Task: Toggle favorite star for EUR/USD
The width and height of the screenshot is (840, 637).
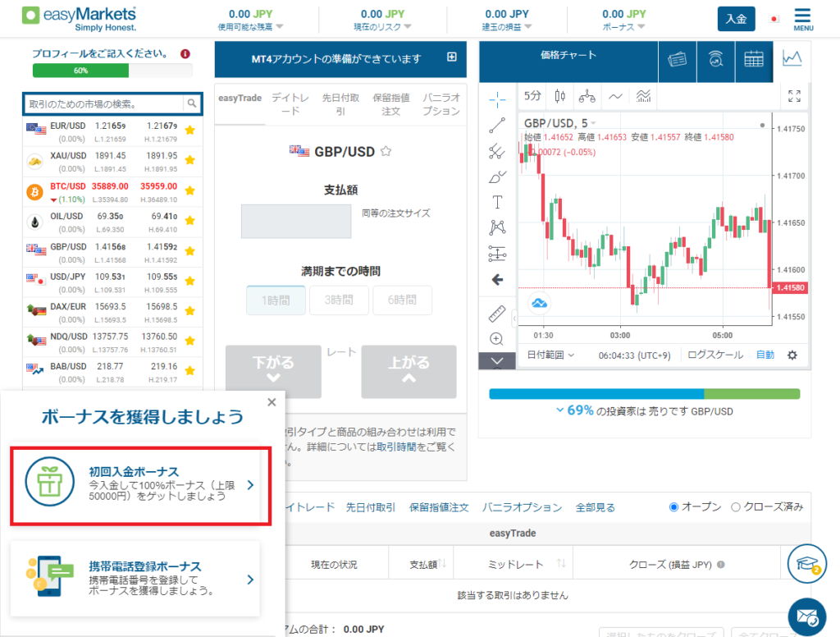Action: coord(189,130)
